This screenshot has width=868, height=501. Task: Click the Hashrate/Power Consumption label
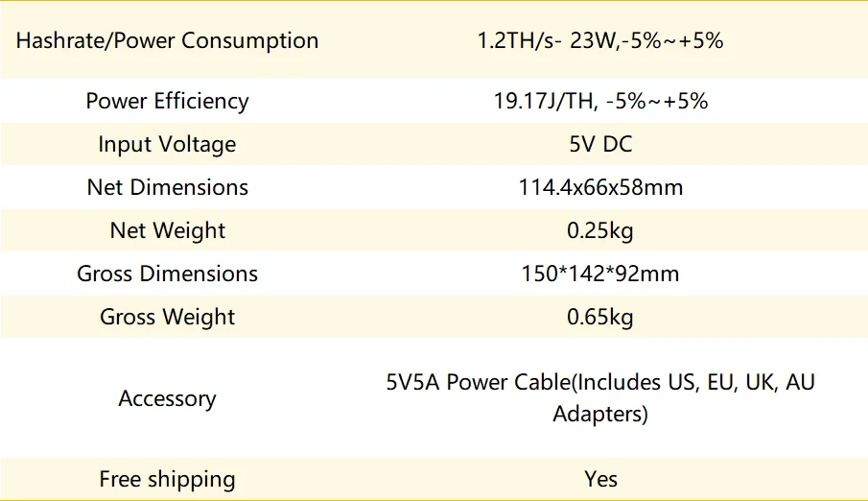168,40
